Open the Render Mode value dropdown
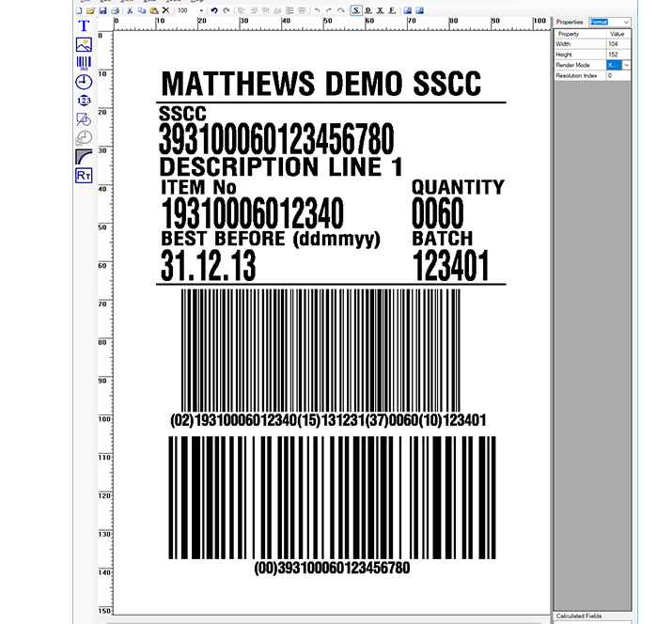This screenshot has height=624, width=672. tap(627, 65)
